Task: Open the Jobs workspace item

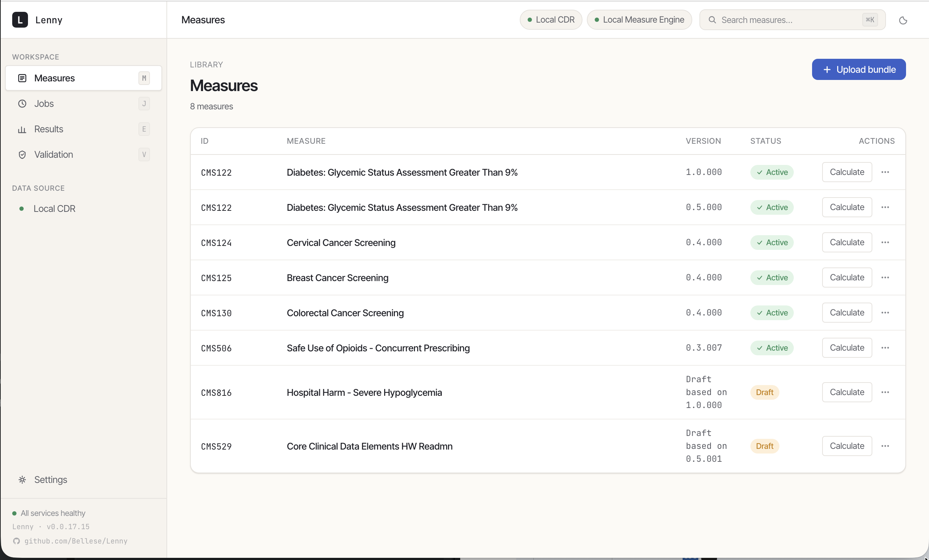Action: tap(84, 104)
